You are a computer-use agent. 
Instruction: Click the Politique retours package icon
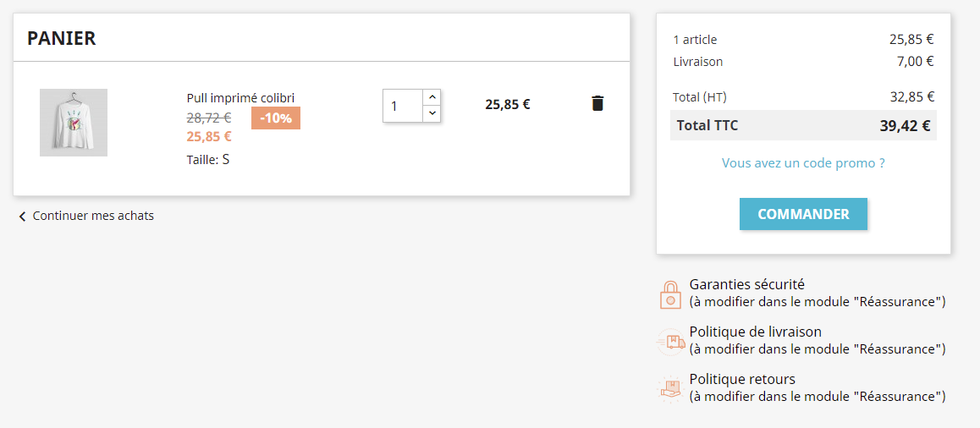(670, 388)
